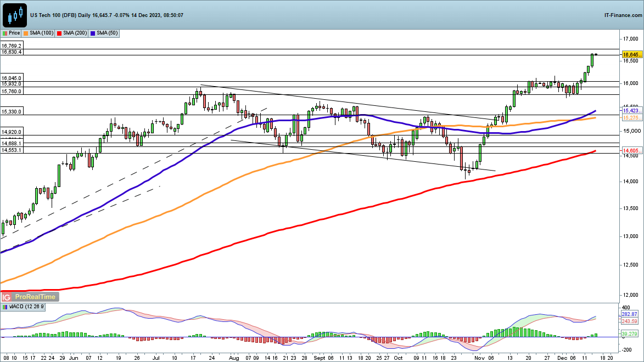The height and width of the screenshot is (362, 644).
Task: Click the SMA 200 value tag 14,605
Action: point(632,151)
